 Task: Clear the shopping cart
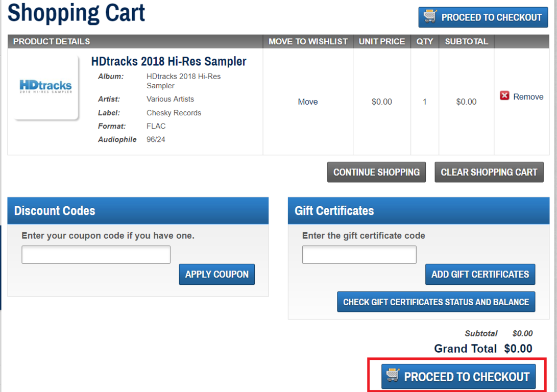tap(489, 172)
